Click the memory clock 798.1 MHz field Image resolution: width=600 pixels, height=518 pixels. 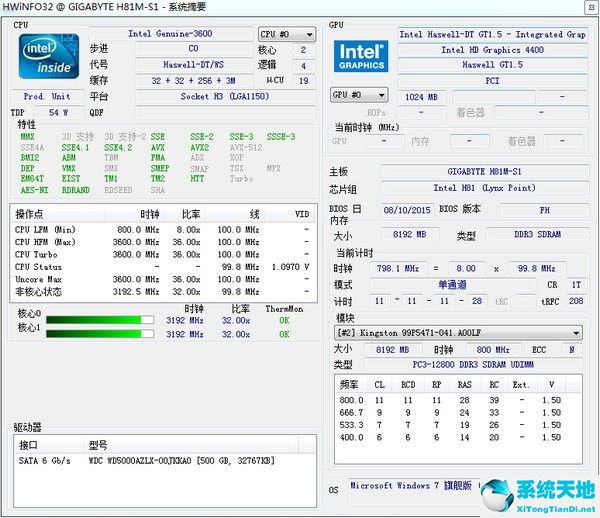click(398, 268)
